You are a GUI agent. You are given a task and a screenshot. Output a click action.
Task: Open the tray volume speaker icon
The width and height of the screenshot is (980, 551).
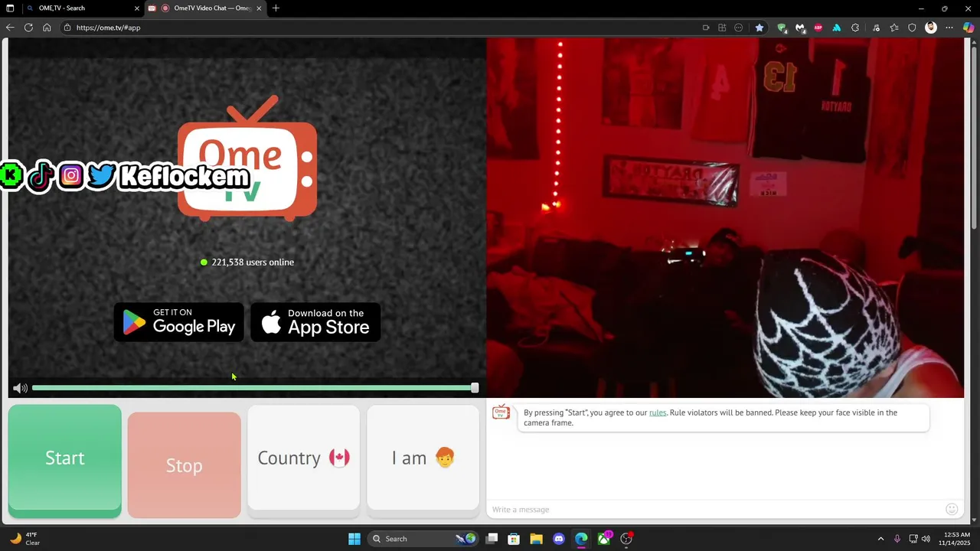tap(926, 539)
